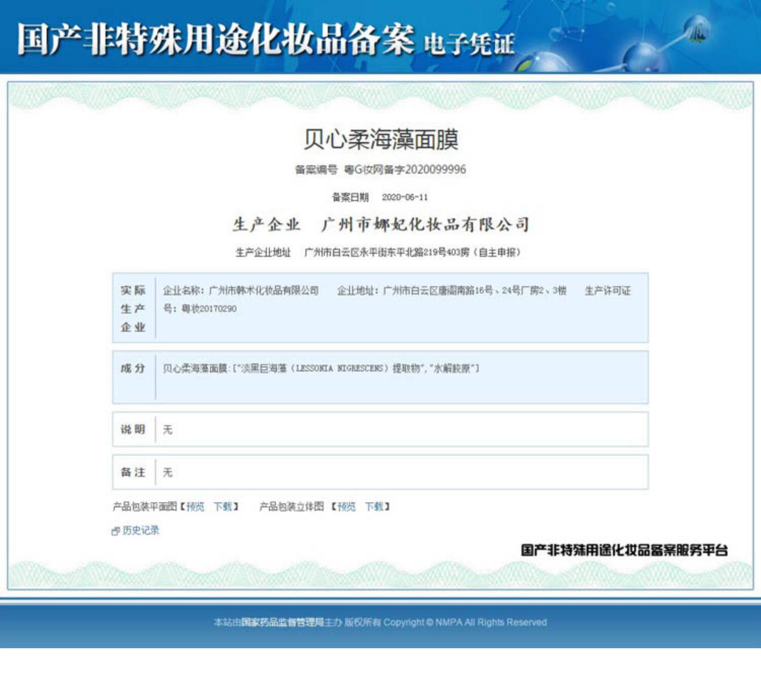Click 预览 link for 产品包装平面图
This screenshot has width=761, height=700.
coord(195,507)
